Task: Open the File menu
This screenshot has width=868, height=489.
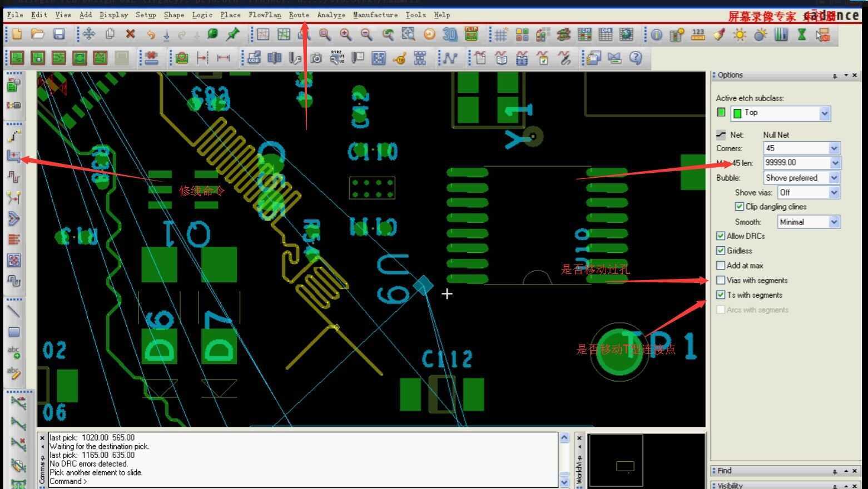Action: pyautogui.click(x=15, y=15)
